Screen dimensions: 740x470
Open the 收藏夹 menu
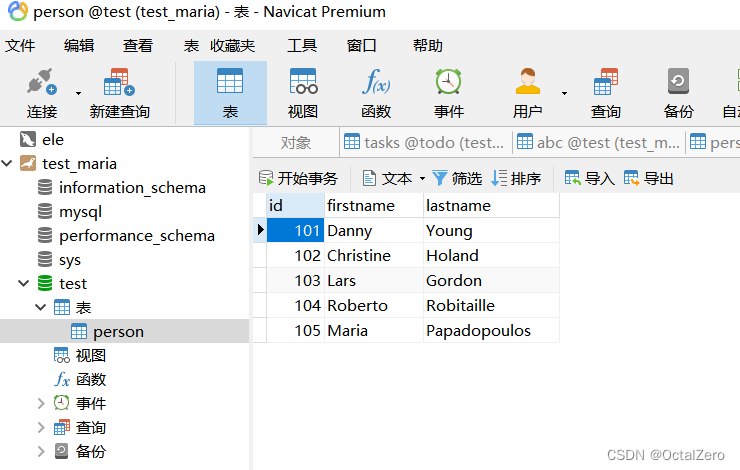233,46
